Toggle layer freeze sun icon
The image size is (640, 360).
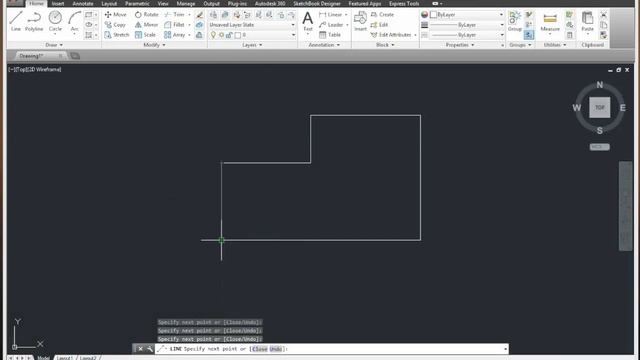coord(221,35)
